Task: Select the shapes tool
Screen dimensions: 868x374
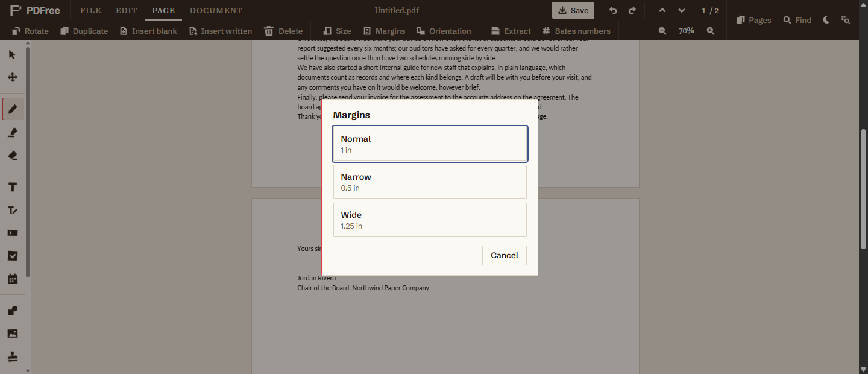Action: pos(13,311)
